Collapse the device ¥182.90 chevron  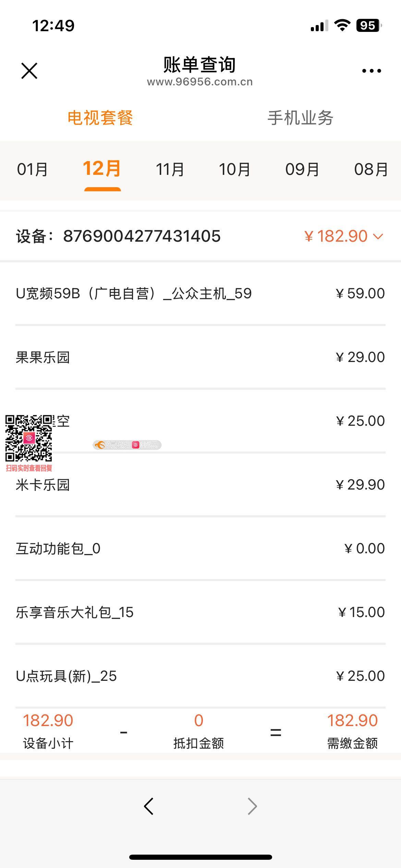[x=378, y=236]
